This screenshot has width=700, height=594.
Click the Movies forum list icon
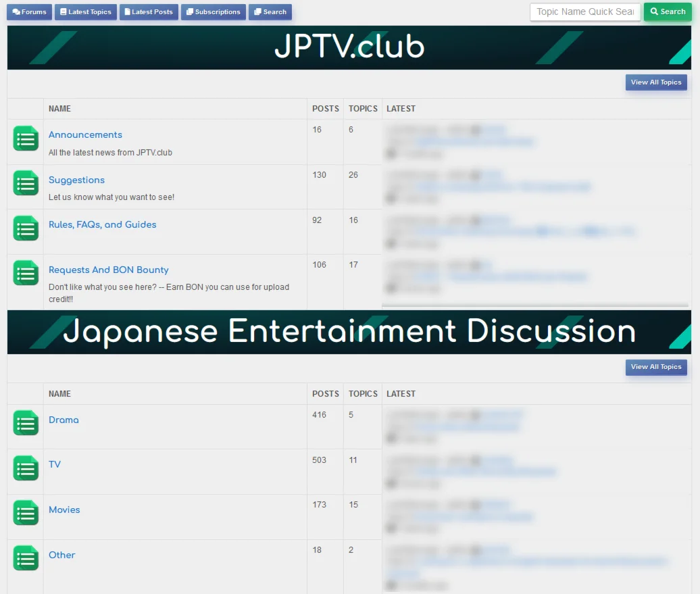26,513
